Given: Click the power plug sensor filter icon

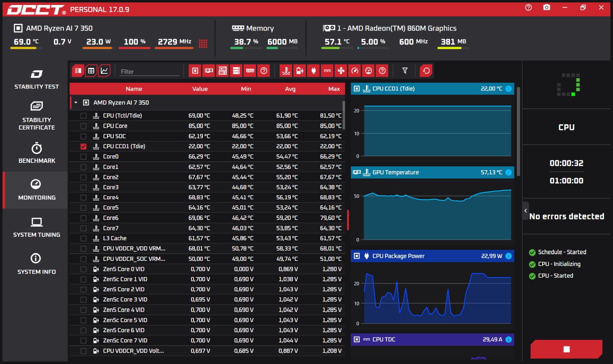Looking at the screenshot, I should (x=313, y=71).
